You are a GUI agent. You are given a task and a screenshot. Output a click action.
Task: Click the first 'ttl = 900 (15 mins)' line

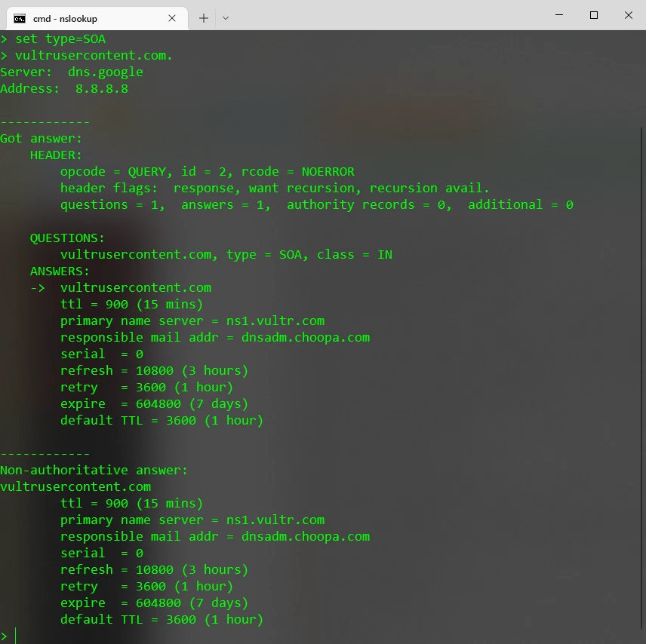(132, 305)
